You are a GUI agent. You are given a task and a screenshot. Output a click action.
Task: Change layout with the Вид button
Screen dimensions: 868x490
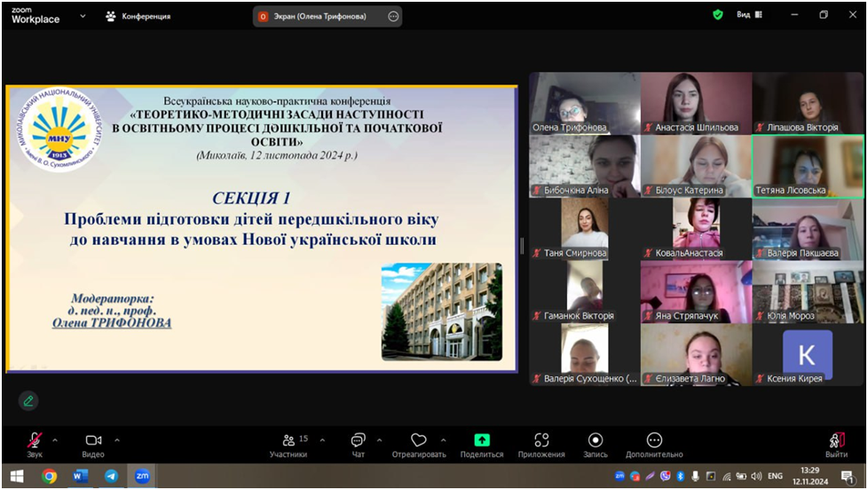coord(747,15)
